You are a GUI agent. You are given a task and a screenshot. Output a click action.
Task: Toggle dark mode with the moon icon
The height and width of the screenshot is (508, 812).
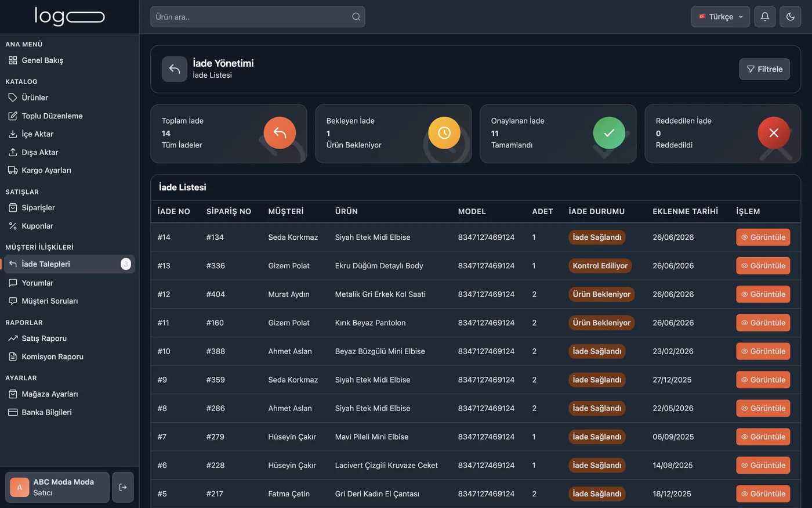[x=791, y=17]
